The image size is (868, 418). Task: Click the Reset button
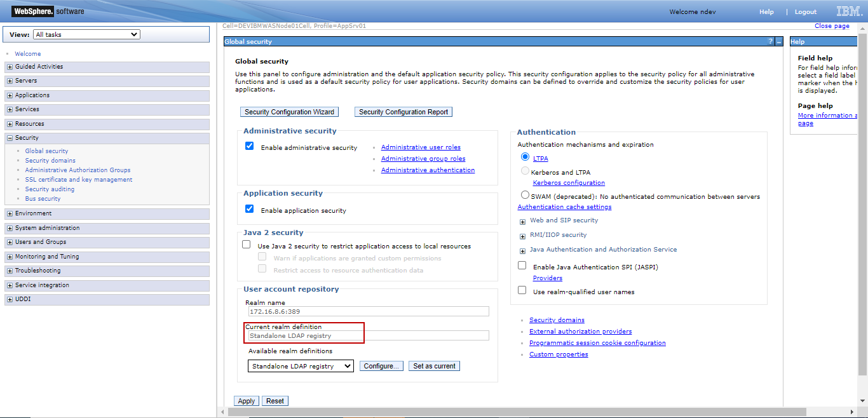point(275,401)
